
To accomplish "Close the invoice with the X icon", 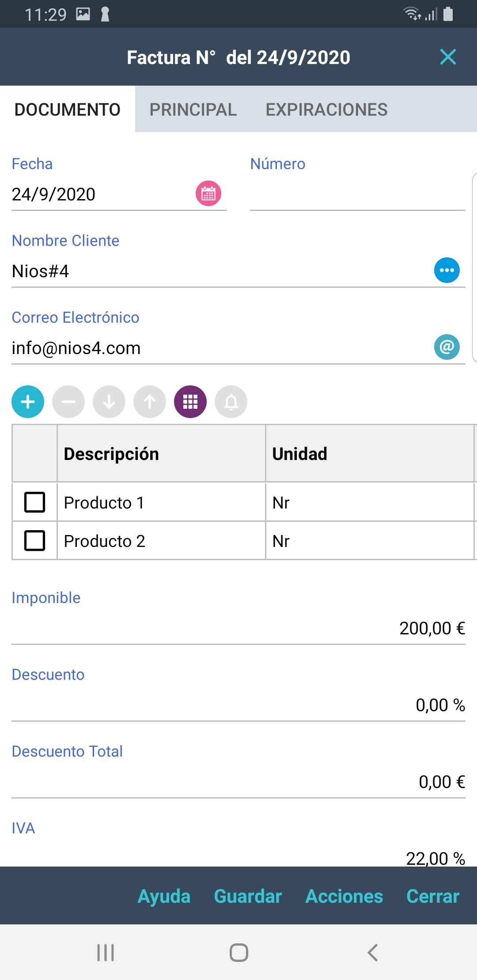I will (x=448, y=57).
